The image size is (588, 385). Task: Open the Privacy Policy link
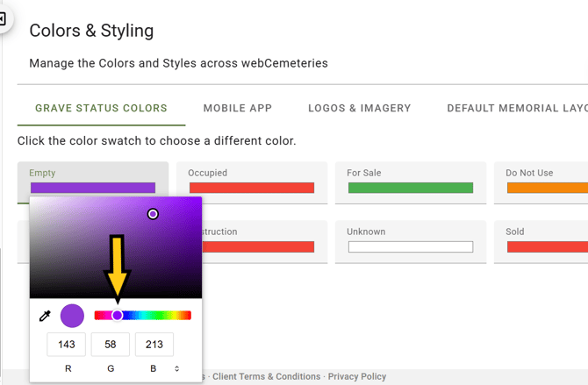[357, 377]
